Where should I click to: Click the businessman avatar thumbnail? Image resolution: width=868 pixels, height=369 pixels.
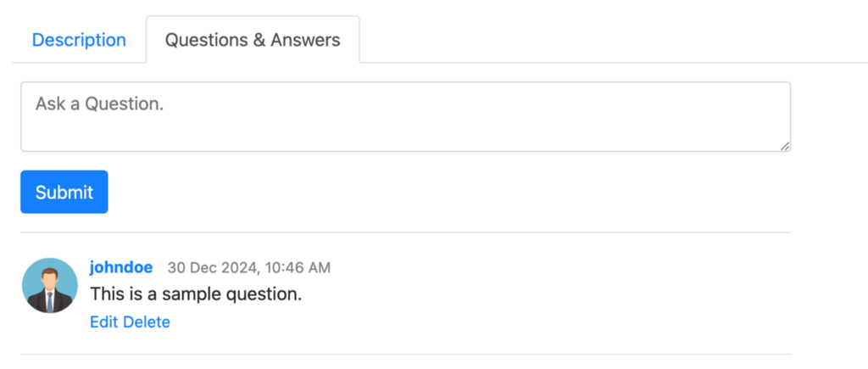point(50,285)
